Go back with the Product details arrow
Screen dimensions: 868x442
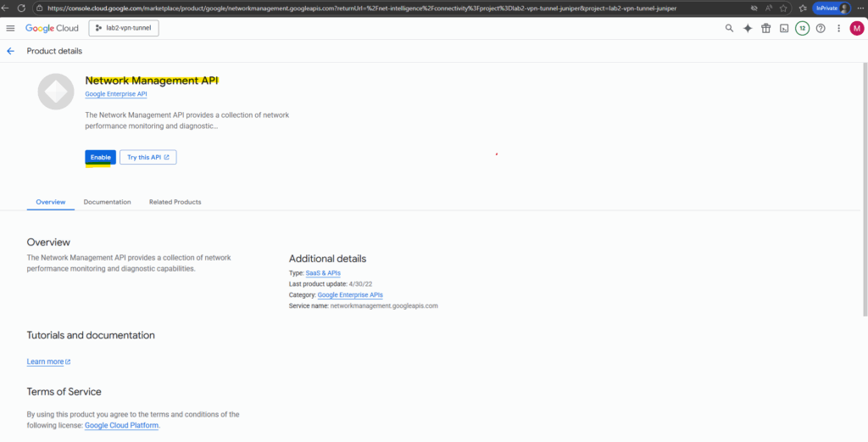point(10,51)
